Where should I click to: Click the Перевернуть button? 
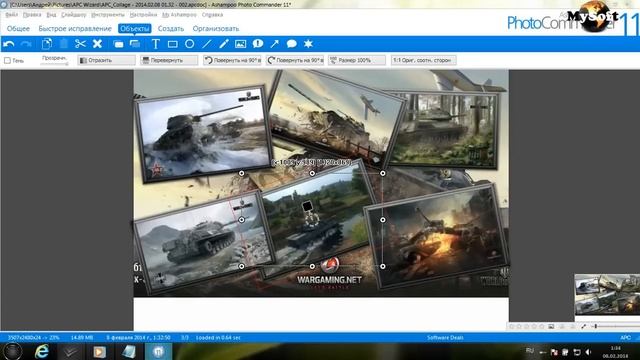click(x=169, y=60)
